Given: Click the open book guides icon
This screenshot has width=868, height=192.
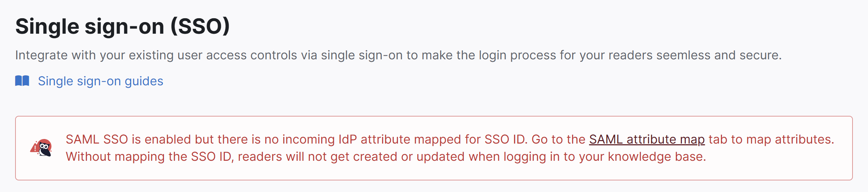Looking at the screenshot, I should click(x=22, y=81).
